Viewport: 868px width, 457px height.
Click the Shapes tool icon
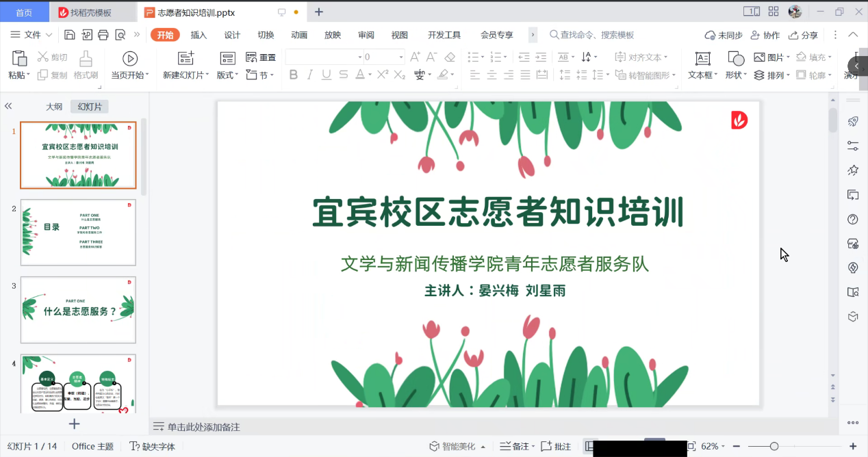pyautogui.click(x=735, y=59)
